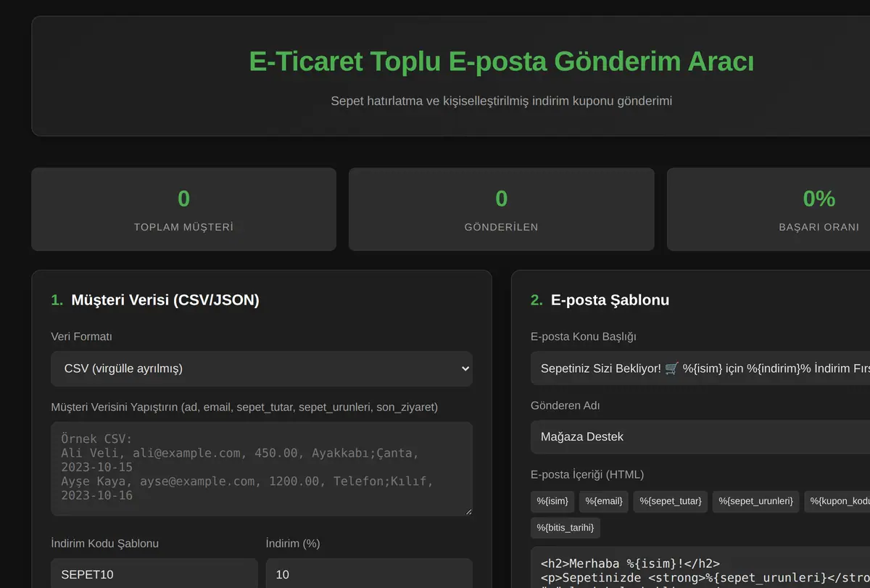
Task: Click the E-posta İçeriği (HTML) label
Action: (x=587, y=474)
